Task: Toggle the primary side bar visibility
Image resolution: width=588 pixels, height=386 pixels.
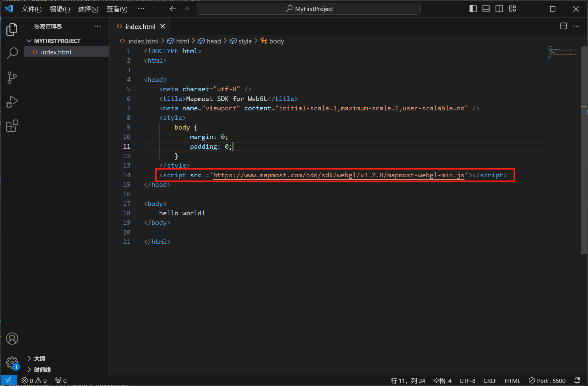Action: tap(473, 9)
